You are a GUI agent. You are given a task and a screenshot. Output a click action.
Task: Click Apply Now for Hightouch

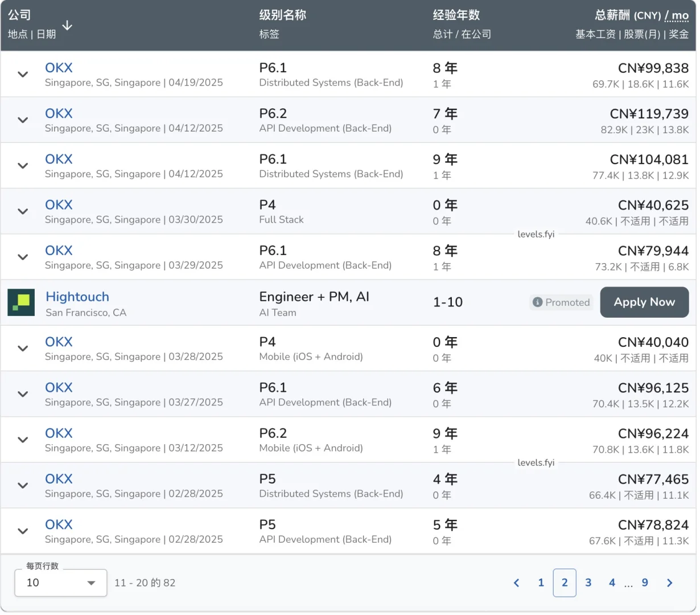coord(644,302)
